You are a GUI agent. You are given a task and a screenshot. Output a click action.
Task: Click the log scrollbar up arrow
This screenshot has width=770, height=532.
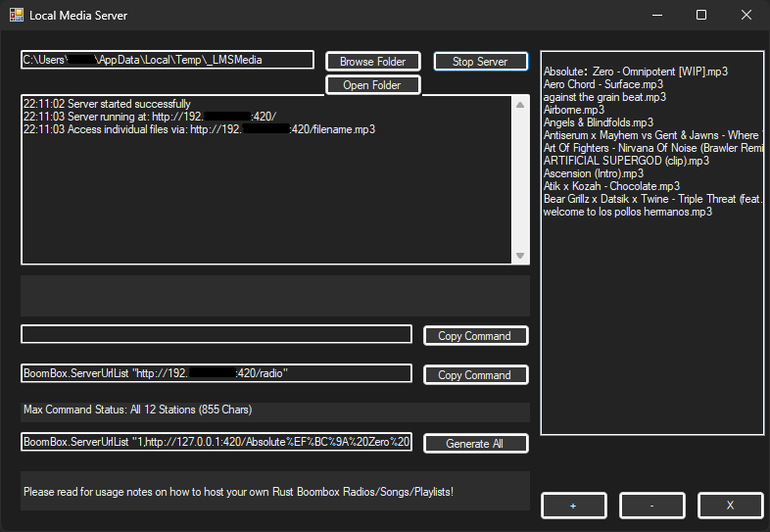(x=520, y=105)
